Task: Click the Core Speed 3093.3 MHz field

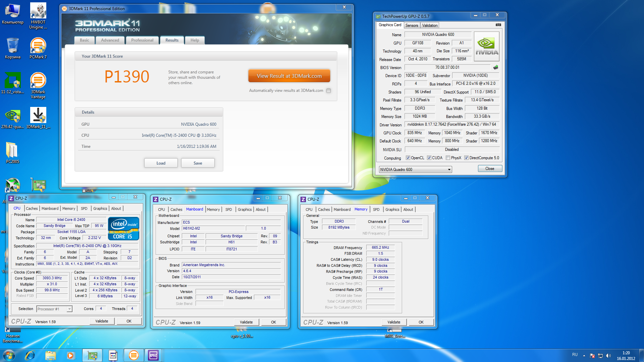Action: (52, 278)
